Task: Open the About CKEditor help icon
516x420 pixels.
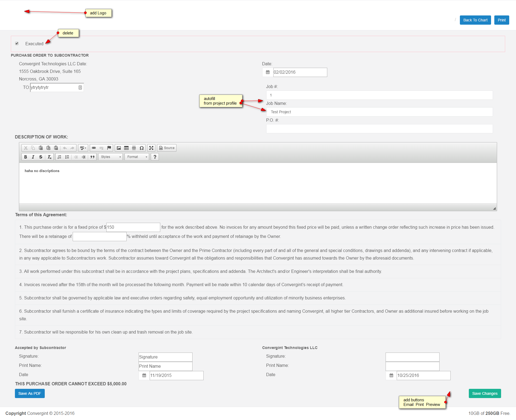Action: coord(155,157)
